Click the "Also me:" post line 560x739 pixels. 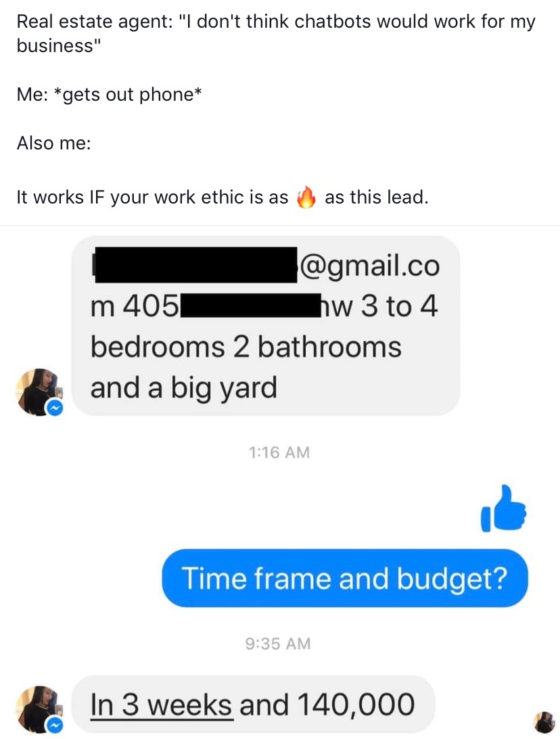tap(53, 143)
